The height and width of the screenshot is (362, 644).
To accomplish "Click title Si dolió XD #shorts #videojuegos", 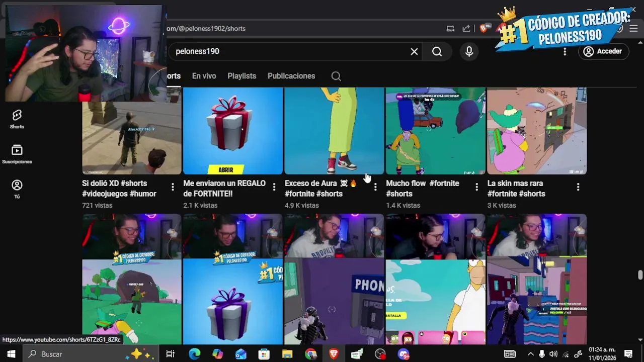I will (119, 189).
